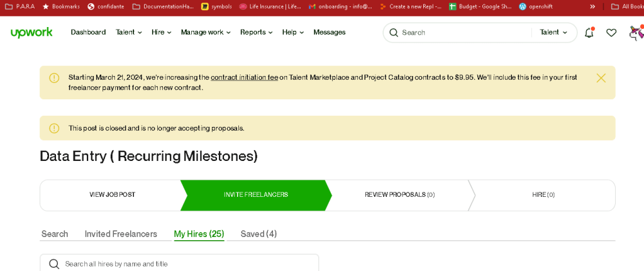
Task: Switch to the Saved (4) tab
Action: point(258,234)
